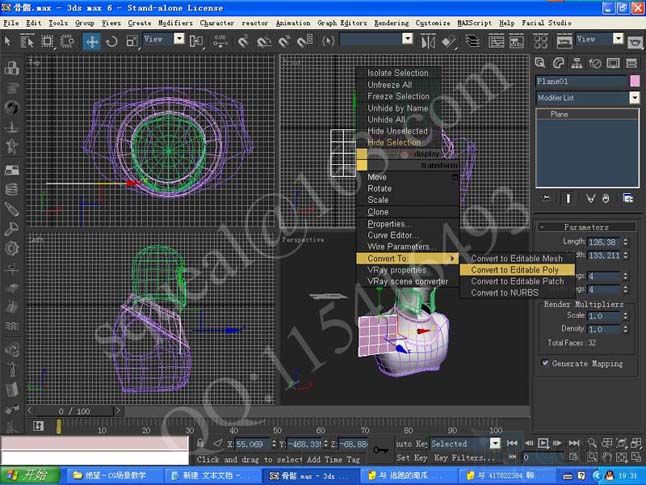The image size is (646, 485).
Task: Click Convert To submenu entry
Action: pos(407,258)
